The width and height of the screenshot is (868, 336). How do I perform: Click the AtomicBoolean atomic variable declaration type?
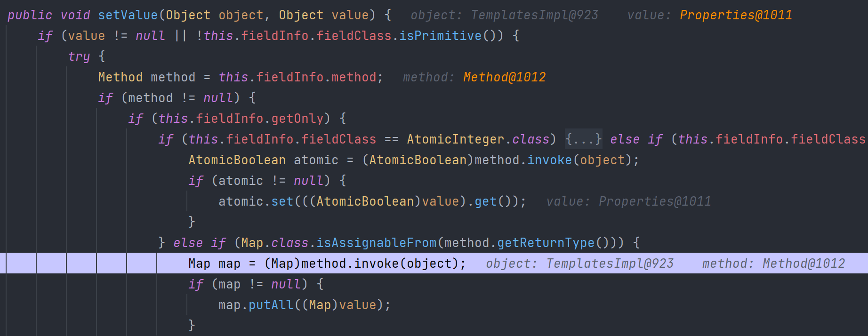[237, 160]
